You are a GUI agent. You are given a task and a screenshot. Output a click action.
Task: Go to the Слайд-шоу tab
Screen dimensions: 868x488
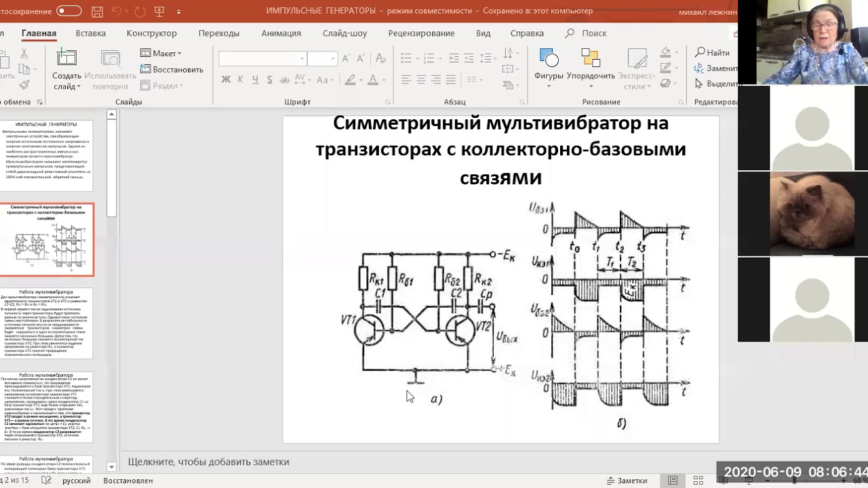(x=344, y=33)
